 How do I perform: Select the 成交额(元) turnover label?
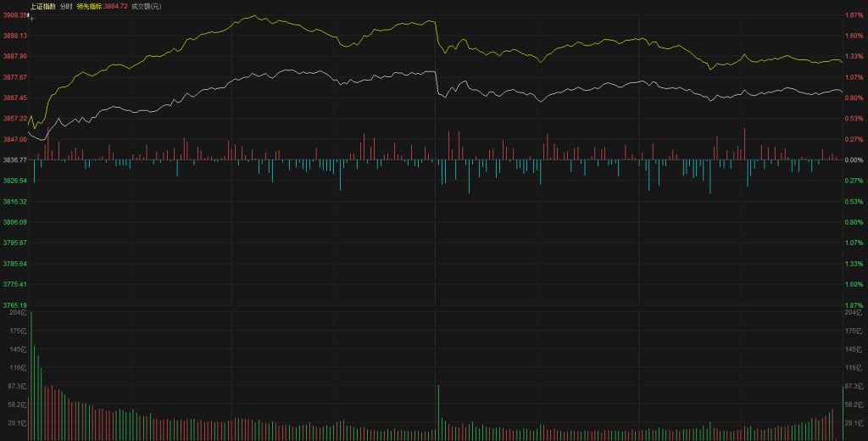pyautogui.click(x=146, y=6)
